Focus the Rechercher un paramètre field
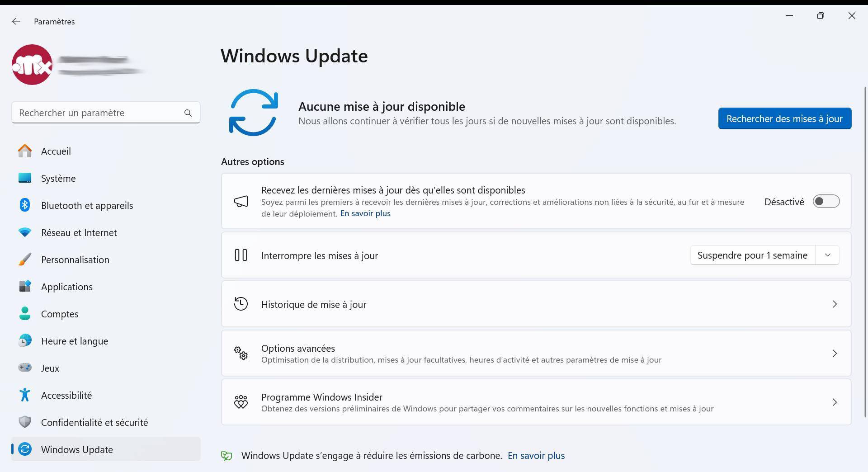The width and height of the screenshot is (868, 472). coord(106,113)
